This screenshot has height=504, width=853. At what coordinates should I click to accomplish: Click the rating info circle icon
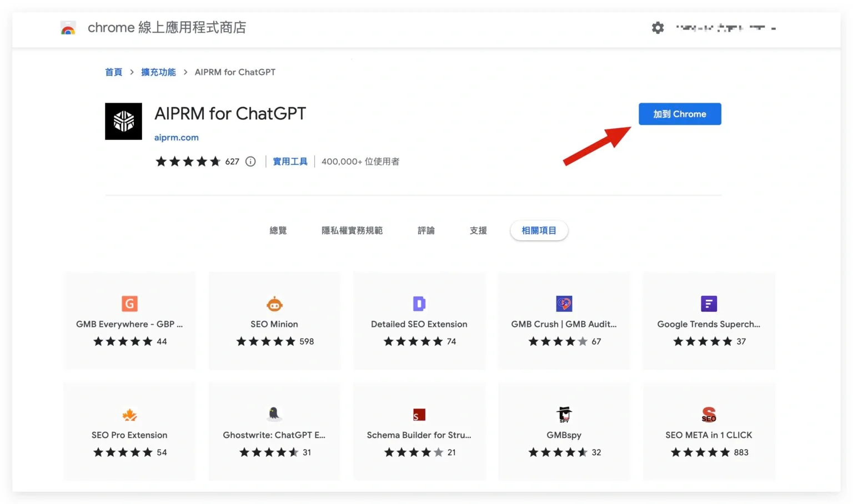250,162
